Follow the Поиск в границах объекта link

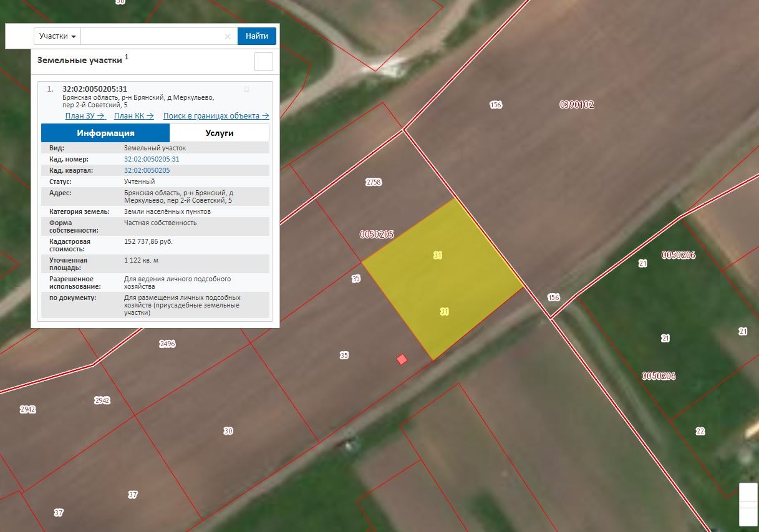[x=216, y=116]
